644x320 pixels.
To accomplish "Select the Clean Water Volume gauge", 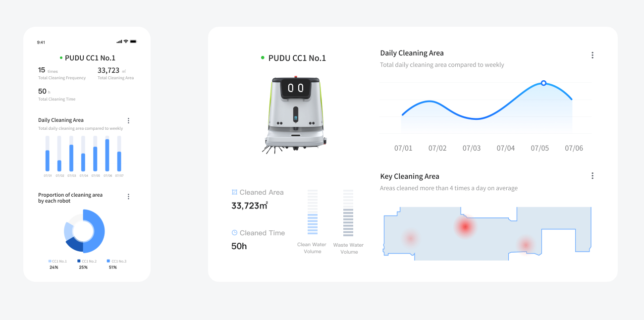I will coord(313,212).
